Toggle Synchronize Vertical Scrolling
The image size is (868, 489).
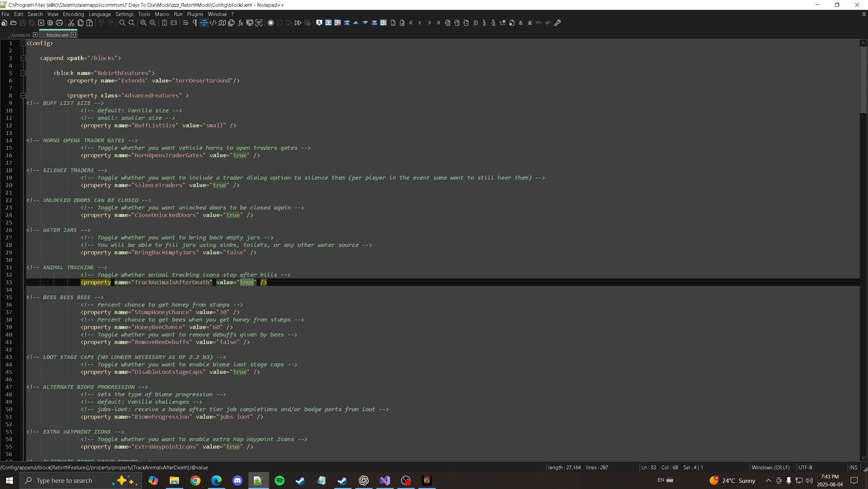[165, 23]
